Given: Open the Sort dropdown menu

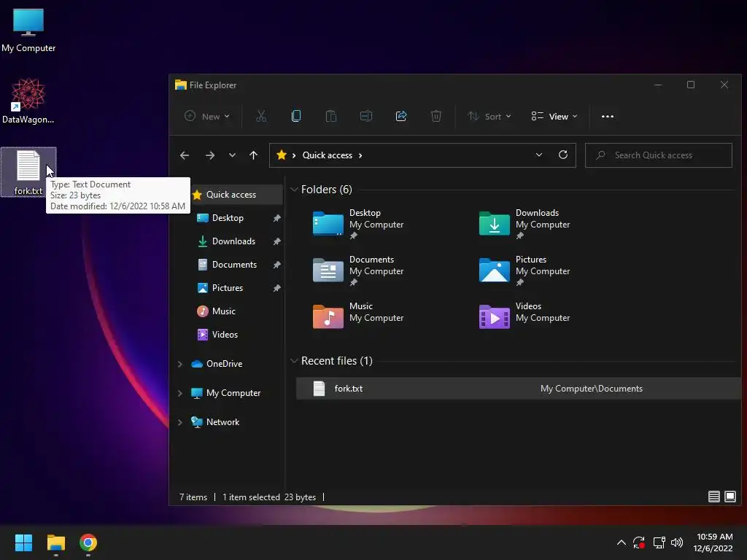Looking at the screenshot, I should tap(489, 116).
